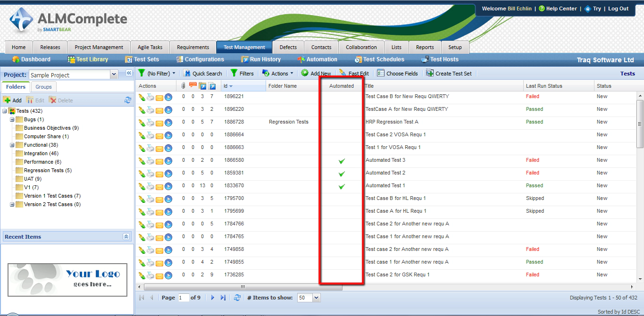Viewport: 644px width, 316px height.
Task: Open the Project dropdown showing Sample Project
Action: (x=114, y=75)
